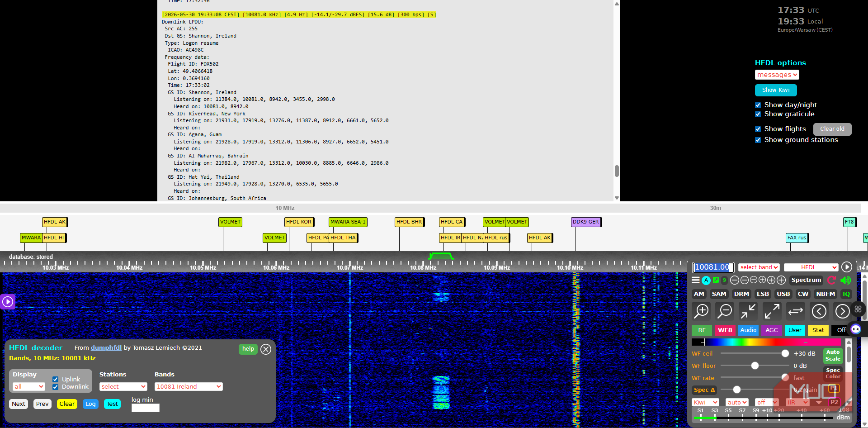Toggle the Uplink checkbox

tap(55, 380)
